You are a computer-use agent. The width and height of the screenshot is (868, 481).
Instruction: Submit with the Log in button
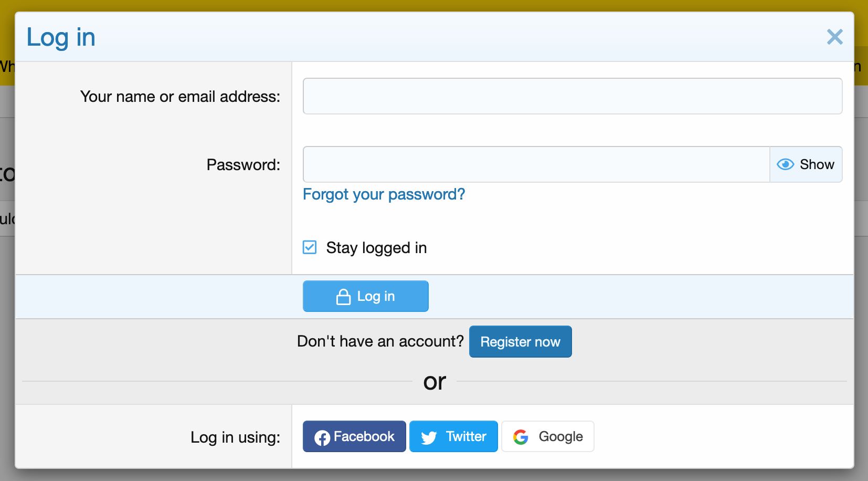tap(366, 296)
